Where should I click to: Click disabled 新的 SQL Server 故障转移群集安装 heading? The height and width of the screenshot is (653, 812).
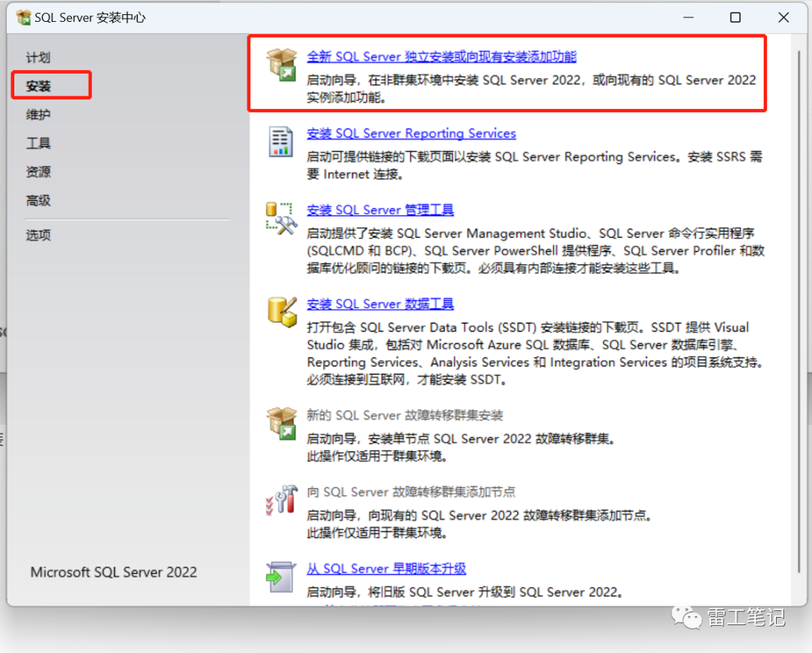(x=405, y=415)
